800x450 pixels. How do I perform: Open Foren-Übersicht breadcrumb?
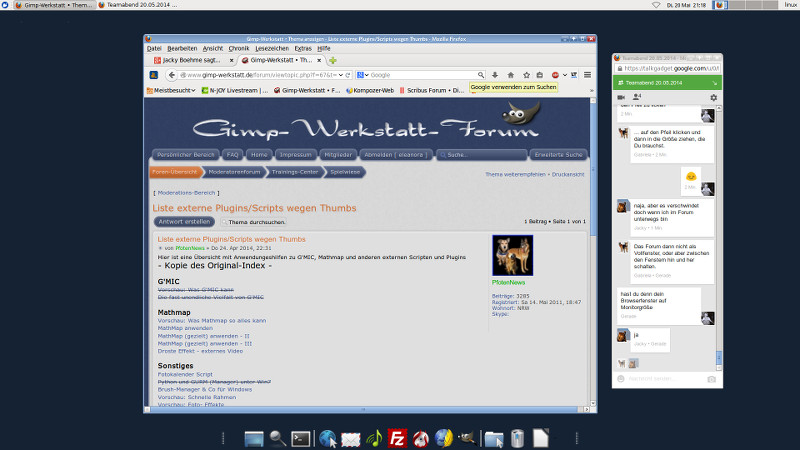[x=175, y=172]
